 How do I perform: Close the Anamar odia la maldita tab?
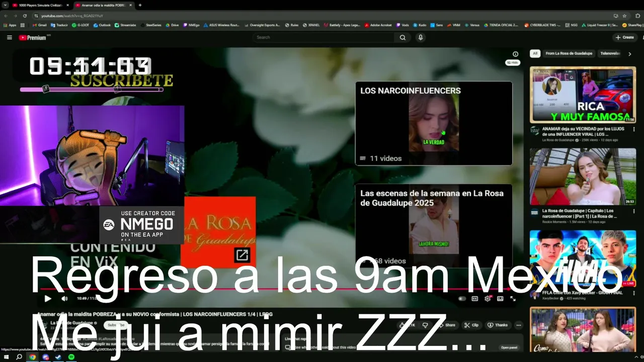pyautogui.click(x=130, y=5)
